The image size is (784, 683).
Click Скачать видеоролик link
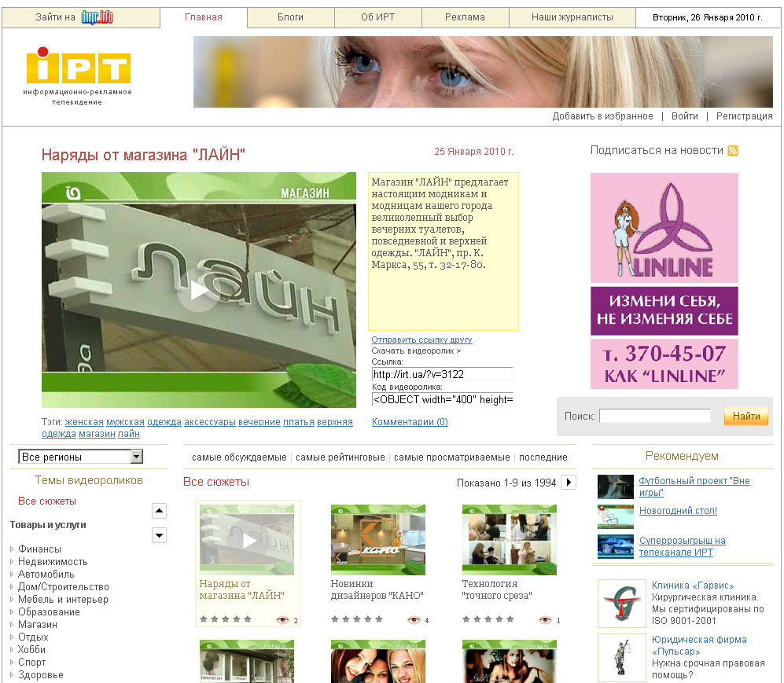(416, 351)
